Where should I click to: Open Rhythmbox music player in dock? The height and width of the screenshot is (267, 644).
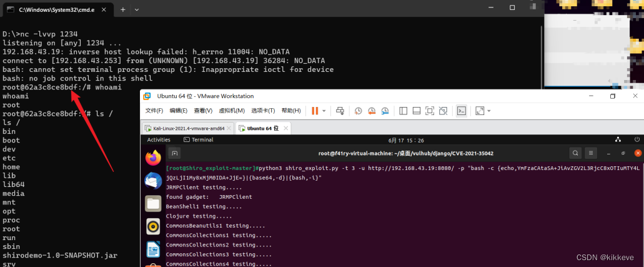pyautogui.click(x=153, y=227)
